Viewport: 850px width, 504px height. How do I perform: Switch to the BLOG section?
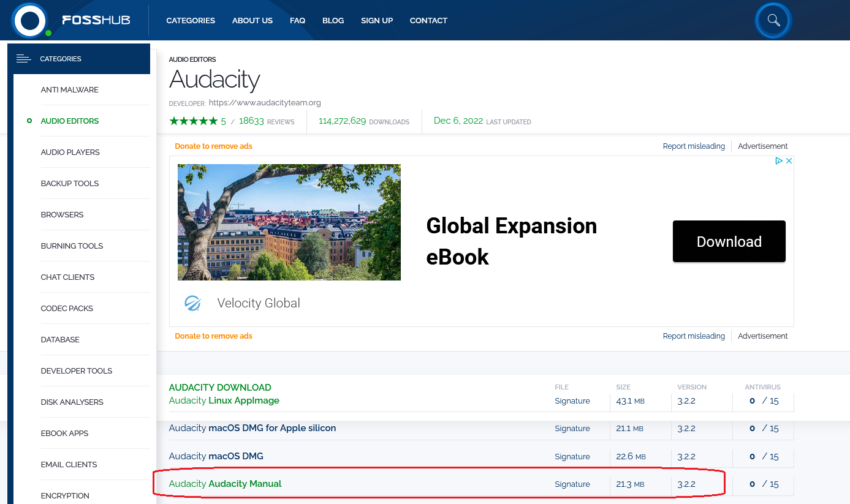333,20
